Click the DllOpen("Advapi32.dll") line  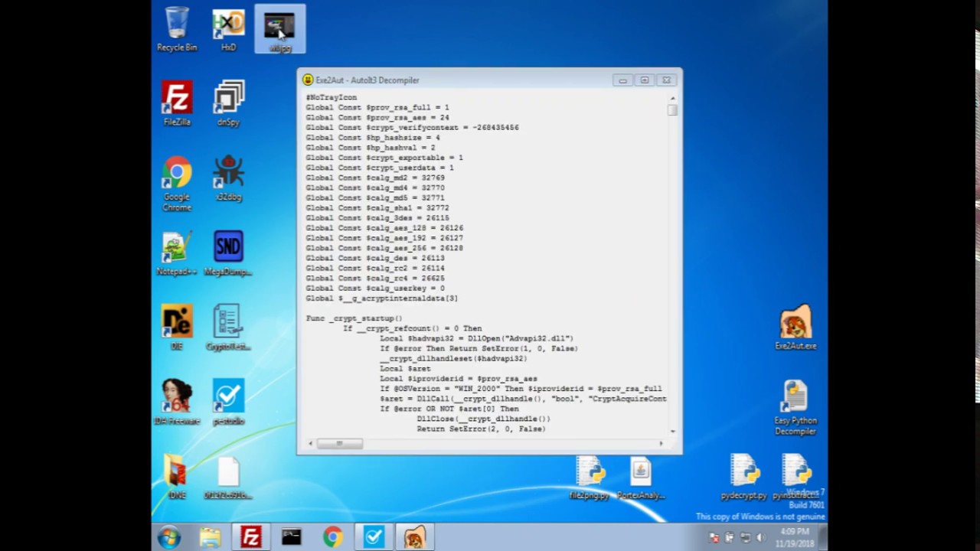pyautogui.click(x=476, y=338)
